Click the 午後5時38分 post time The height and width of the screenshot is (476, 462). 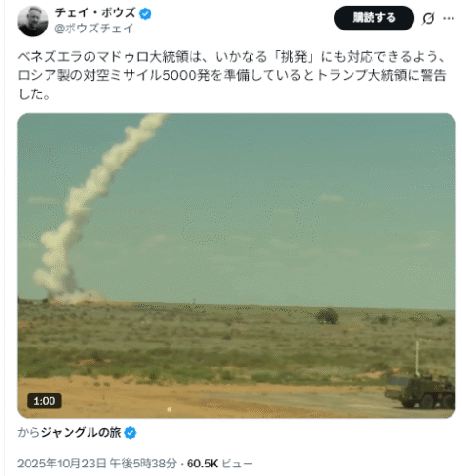click(x=144, y=464)
